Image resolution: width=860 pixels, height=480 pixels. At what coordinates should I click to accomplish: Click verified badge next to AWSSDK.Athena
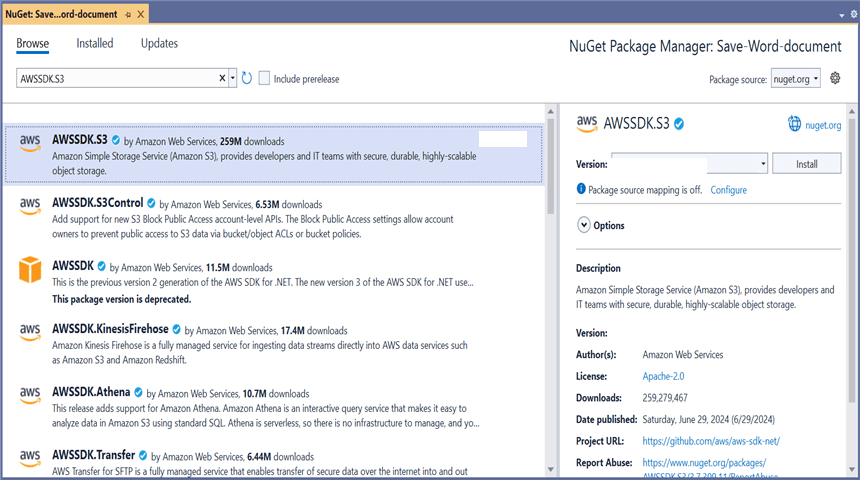138,393
